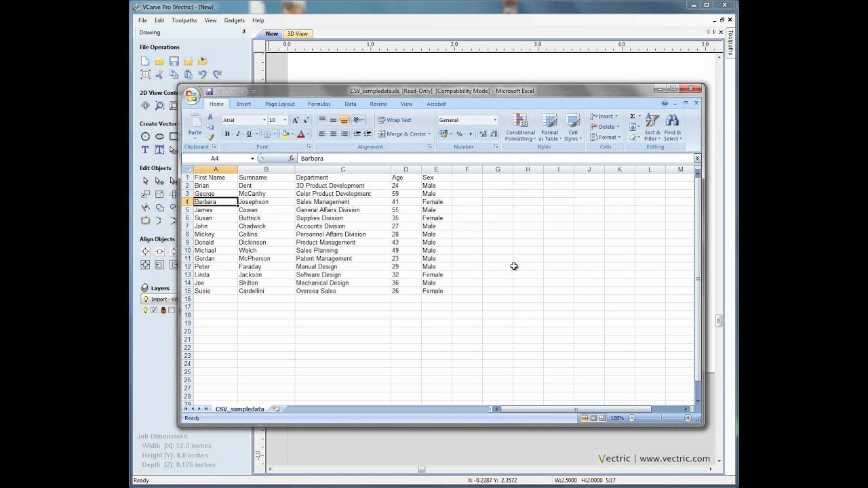This screenshot has height=488, width=868.
Task: Apply the yellow fill color
Action: [285, 134]
